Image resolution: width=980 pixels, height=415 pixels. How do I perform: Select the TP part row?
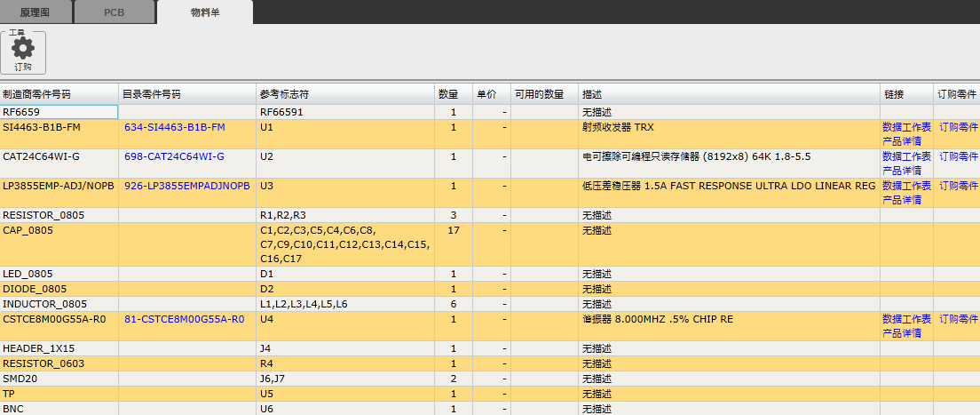point(490,394)
